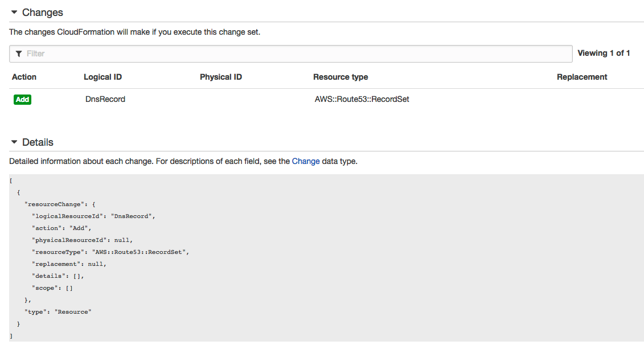644x353 pixels.
Task: Select the DnsRecord logical ID cell
Action: (x=105, y=99)
